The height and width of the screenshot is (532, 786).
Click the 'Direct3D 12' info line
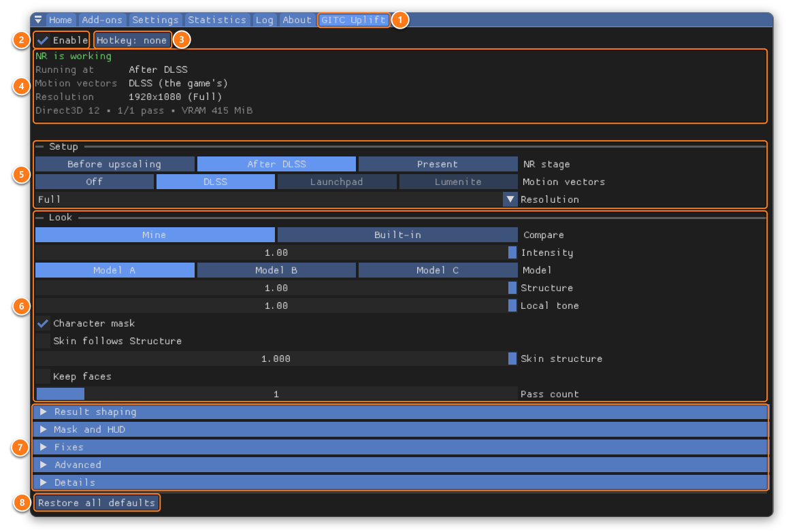point(144,110)
